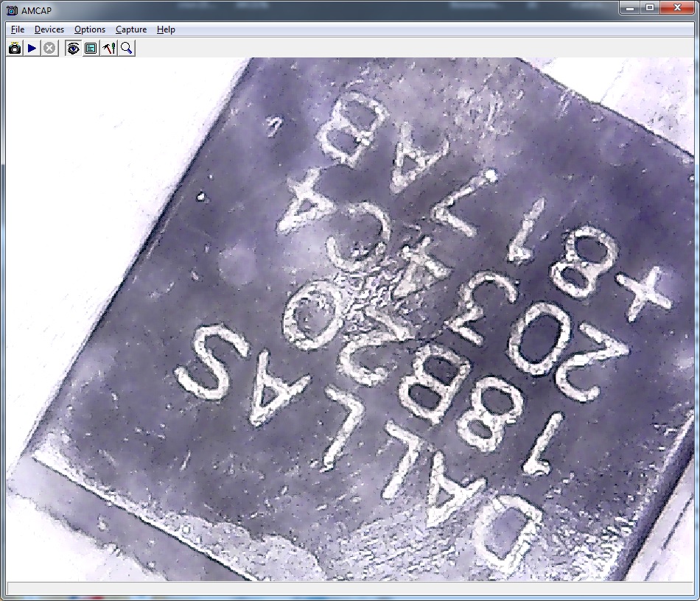Open the Options menu

(x=90, y=29)
